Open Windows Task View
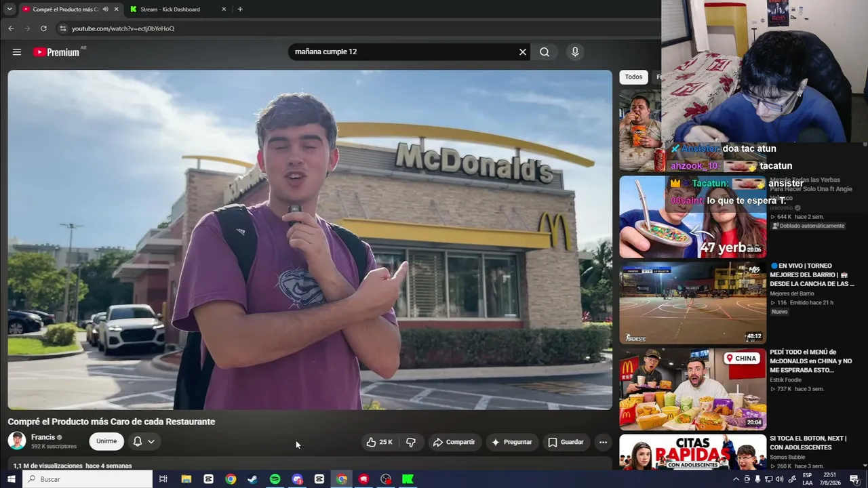The image size is (868, 488). point(163,479)
